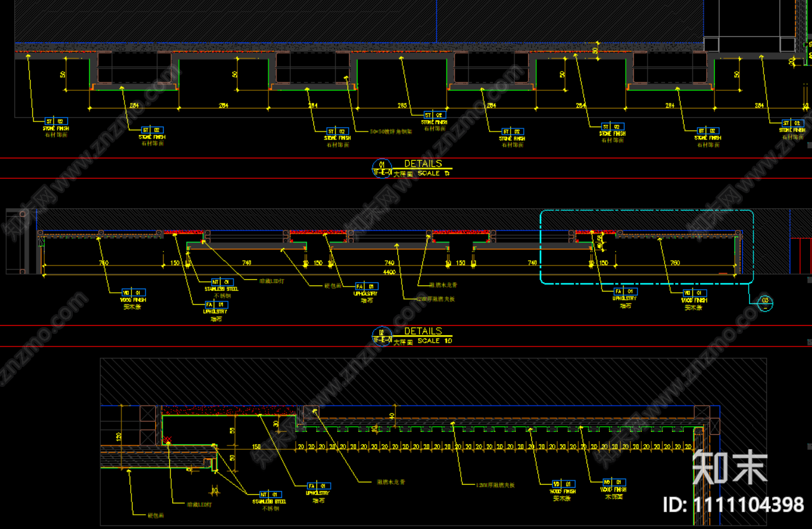Pick the cyan 03 callout bubble
The width and height of the screenshot is (812, 529).
(x=765, y=303)
